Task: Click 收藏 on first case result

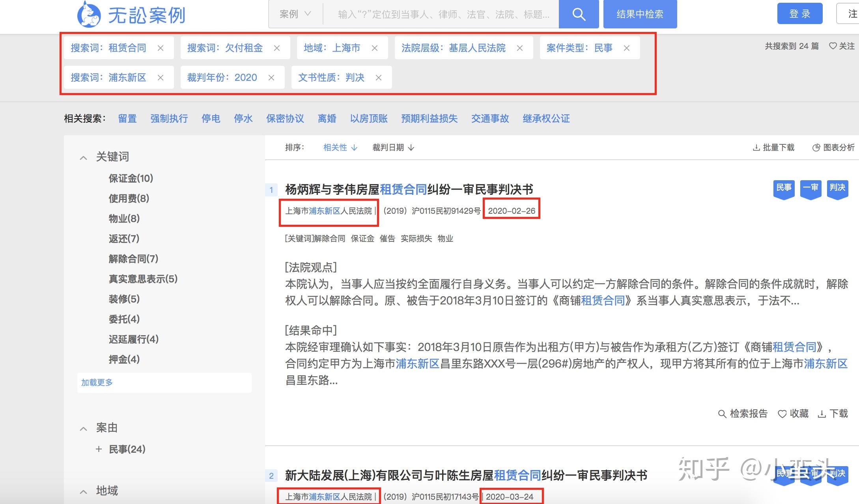Action: tap(793, 414)
